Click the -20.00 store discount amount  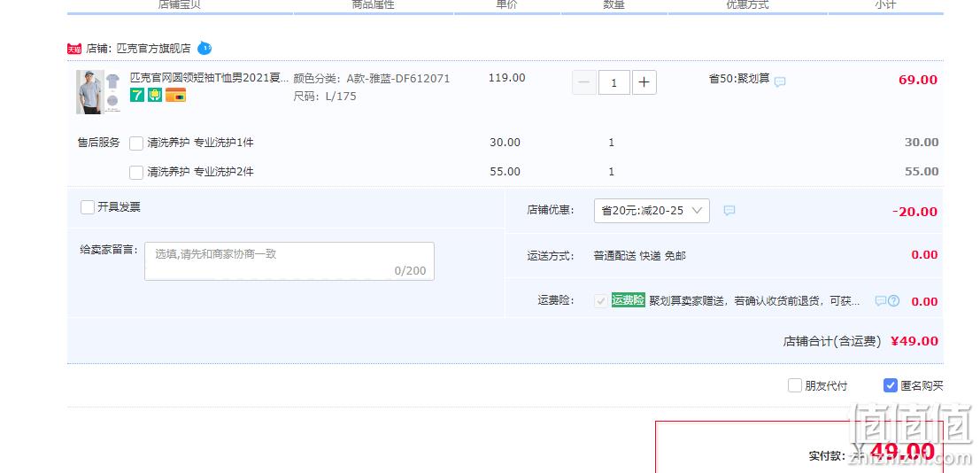[x=915, y=212]
